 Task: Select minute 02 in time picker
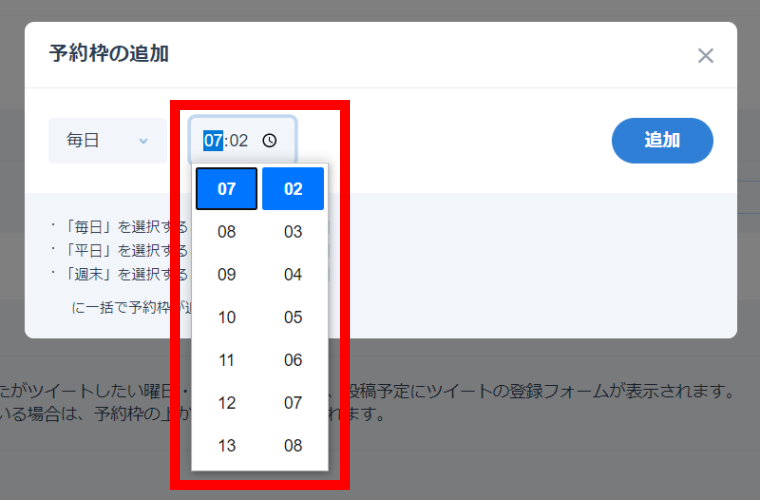[x=293, y=189]
